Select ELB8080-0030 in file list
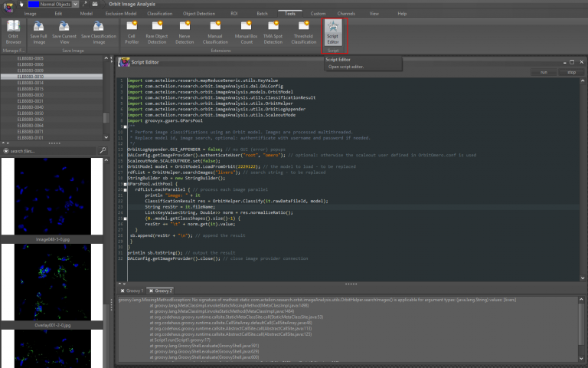The width and height of the screenshot is (588, 368). click(31, 95)
